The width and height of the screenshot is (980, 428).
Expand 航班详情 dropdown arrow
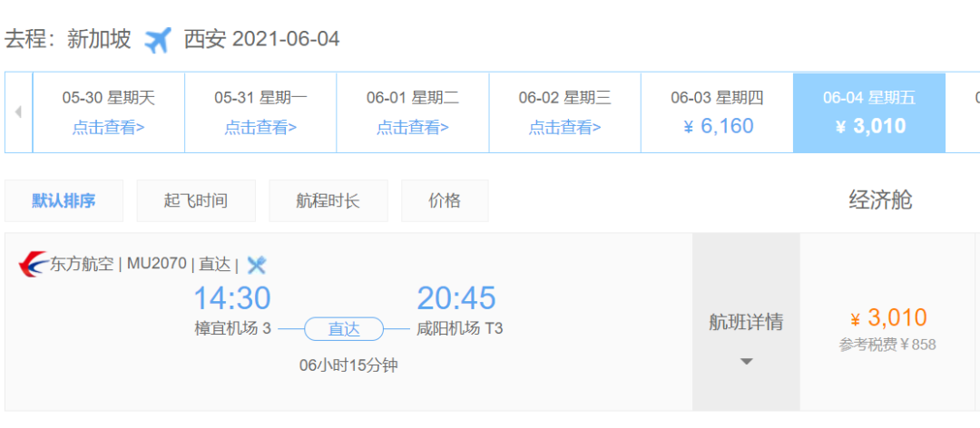tap(746, 361)
